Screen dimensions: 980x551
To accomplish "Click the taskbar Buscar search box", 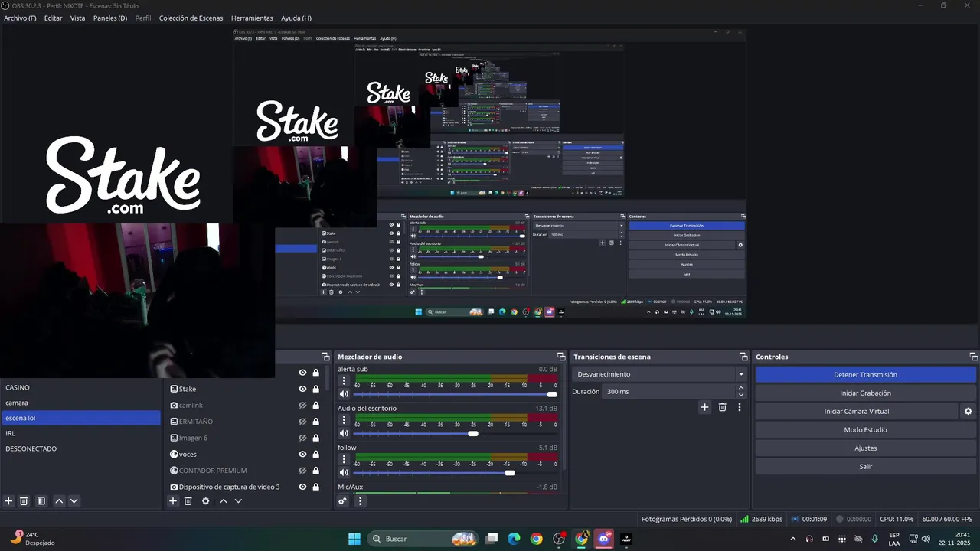I will pyautogui.click(x=423, y=539).
